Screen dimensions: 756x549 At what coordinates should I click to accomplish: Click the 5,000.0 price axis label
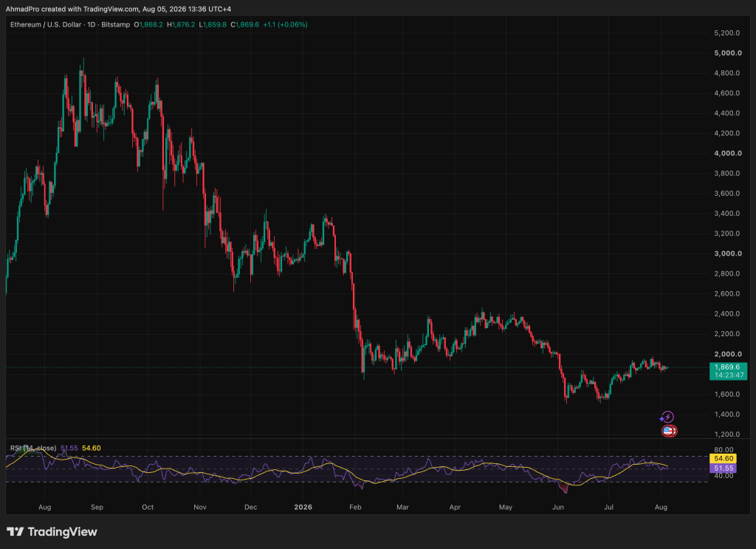(727, 53)
